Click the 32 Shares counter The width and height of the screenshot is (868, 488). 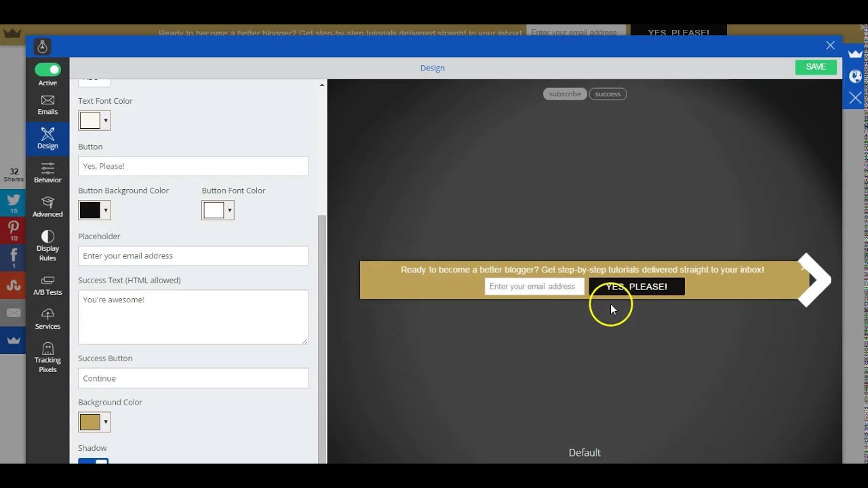coord(14,175)
